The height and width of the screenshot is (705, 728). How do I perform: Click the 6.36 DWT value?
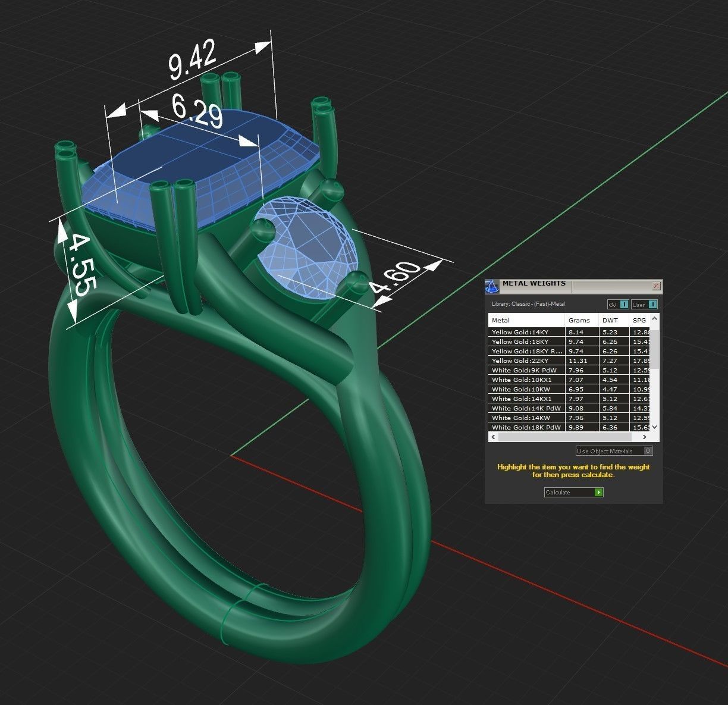(x=610, y=427)
